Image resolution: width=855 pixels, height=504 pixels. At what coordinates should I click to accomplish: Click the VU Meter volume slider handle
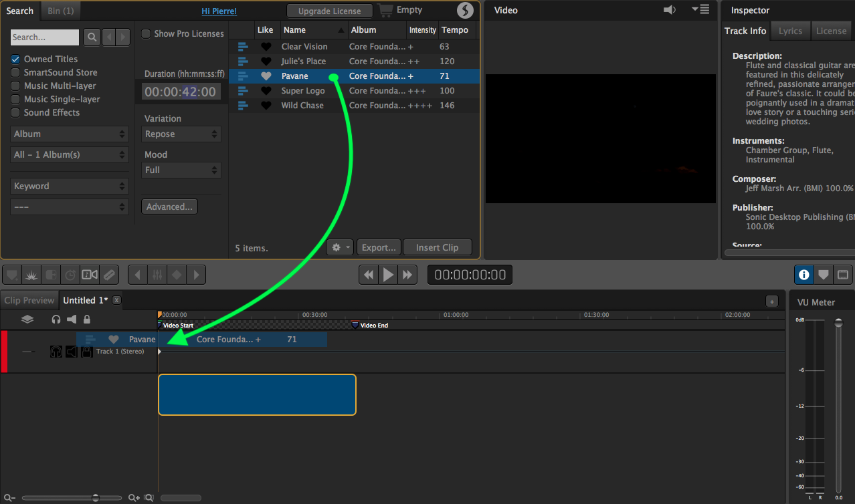pos(839,323)
